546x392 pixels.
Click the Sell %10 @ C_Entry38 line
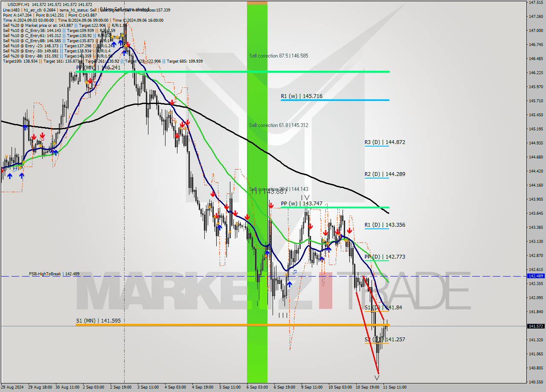[x=59, y=30]
